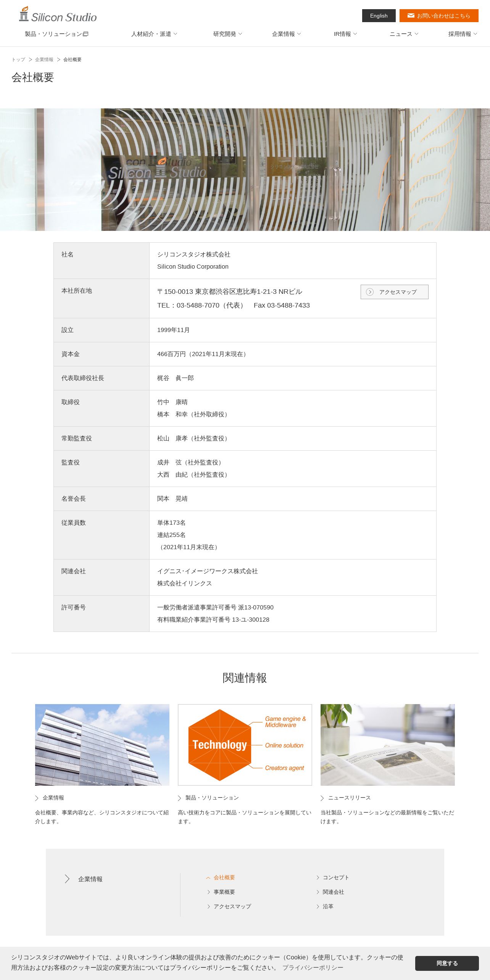Click the chevron beside footer コンセプト

tap(318, 877)
